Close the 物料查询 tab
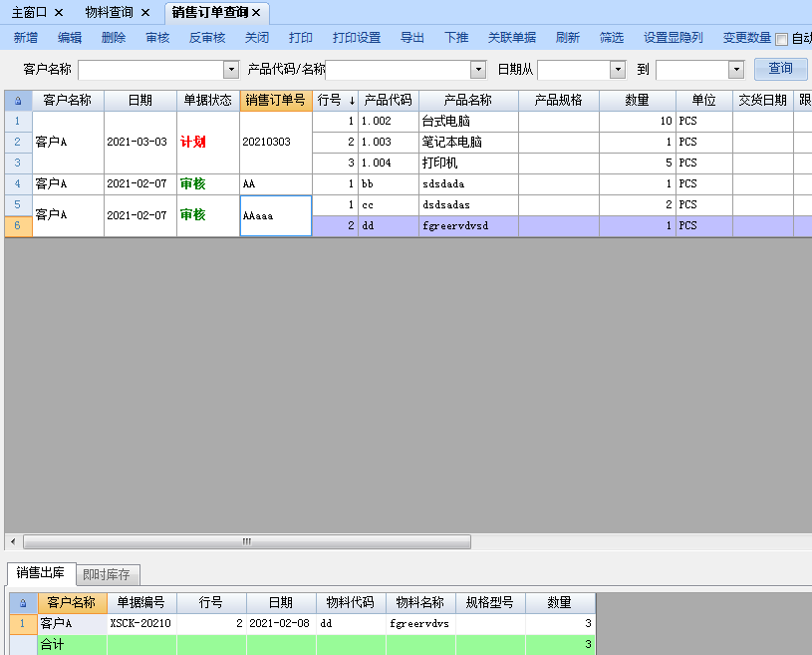 pos(144,12)
